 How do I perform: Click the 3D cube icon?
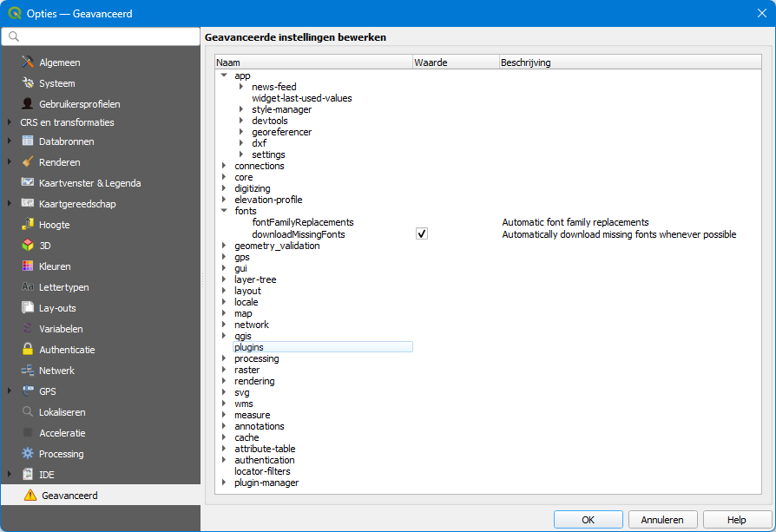click(28, 245)
